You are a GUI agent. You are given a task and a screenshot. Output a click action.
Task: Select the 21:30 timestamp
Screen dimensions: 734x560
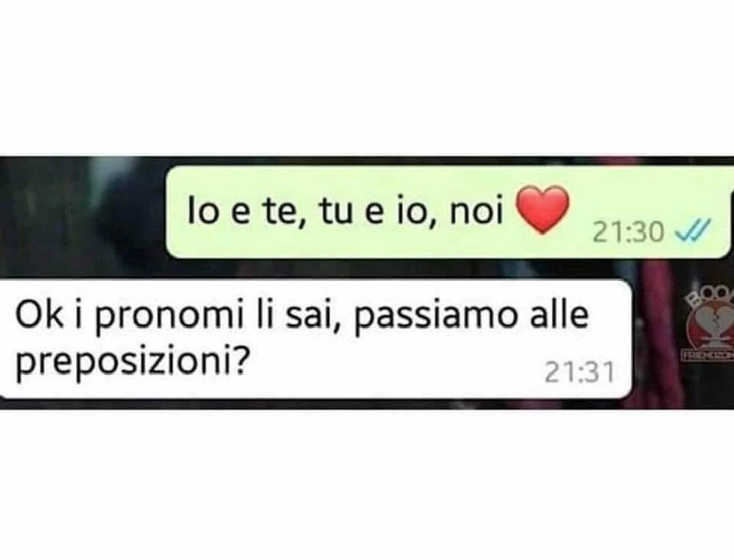click(x=628, y=232)
